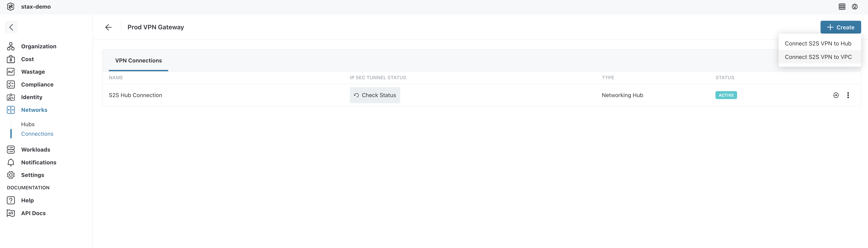Open the Help documentation link
Viewport: 868px width, 248px height.
click(x=27, y=201)
